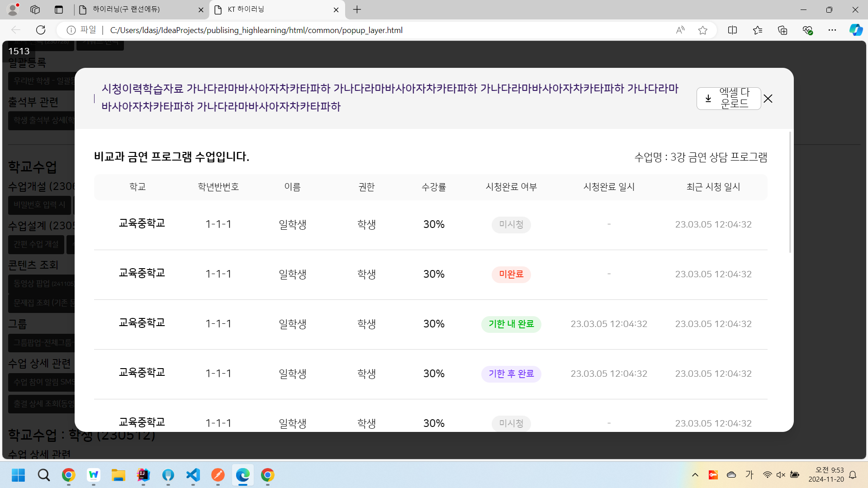The width and height of the screenshot is (868, 488).
Task: Open the Copilot sidebar icon
Action: tap(856, 30)
